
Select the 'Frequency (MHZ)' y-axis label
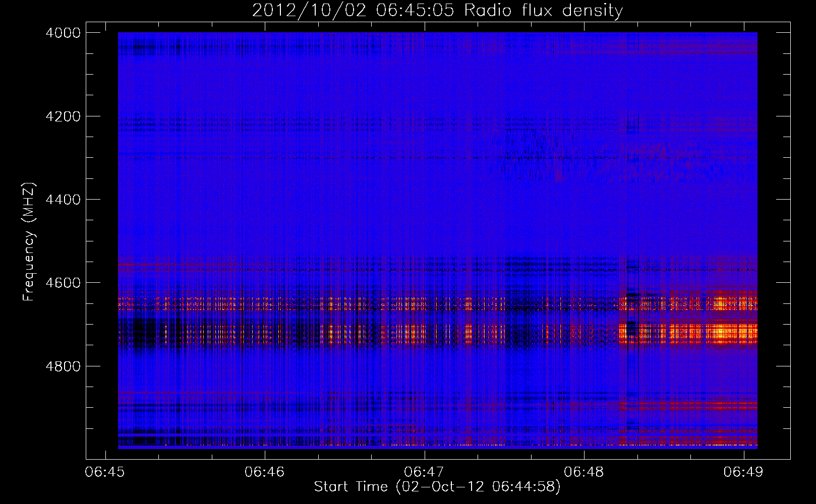[29, 242]
